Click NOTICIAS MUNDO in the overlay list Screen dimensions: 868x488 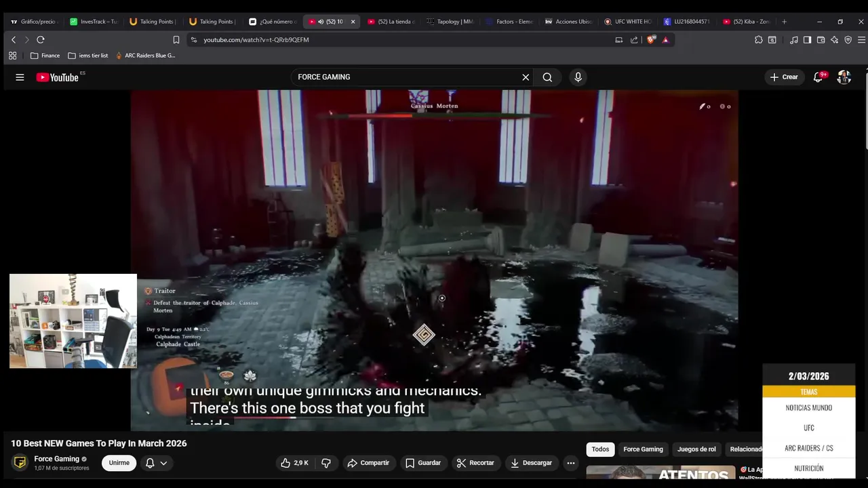808,408
